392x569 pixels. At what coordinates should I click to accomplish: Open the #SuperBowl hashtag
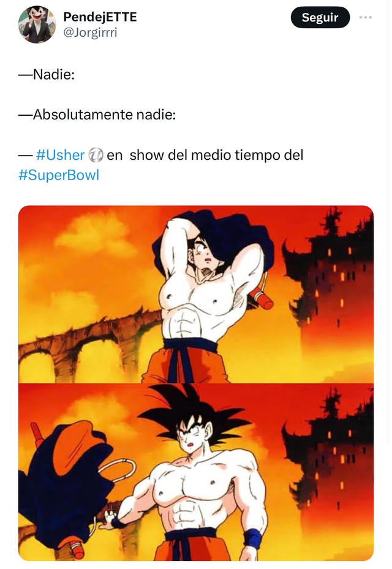59,175
